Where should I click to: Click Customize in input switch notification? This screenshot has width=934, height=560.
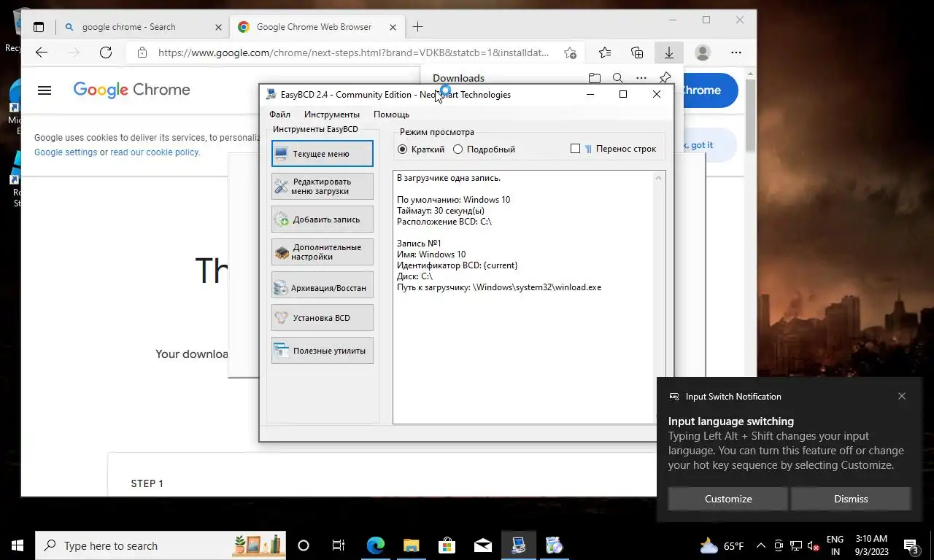coord(728,499)
